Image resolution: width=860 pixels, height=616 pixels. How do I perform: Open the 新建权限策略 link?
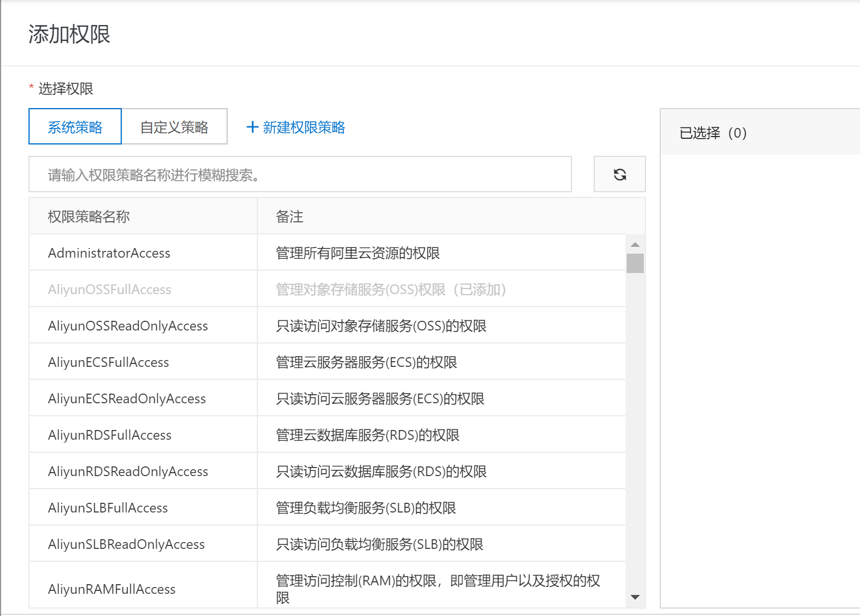[304, 127]
